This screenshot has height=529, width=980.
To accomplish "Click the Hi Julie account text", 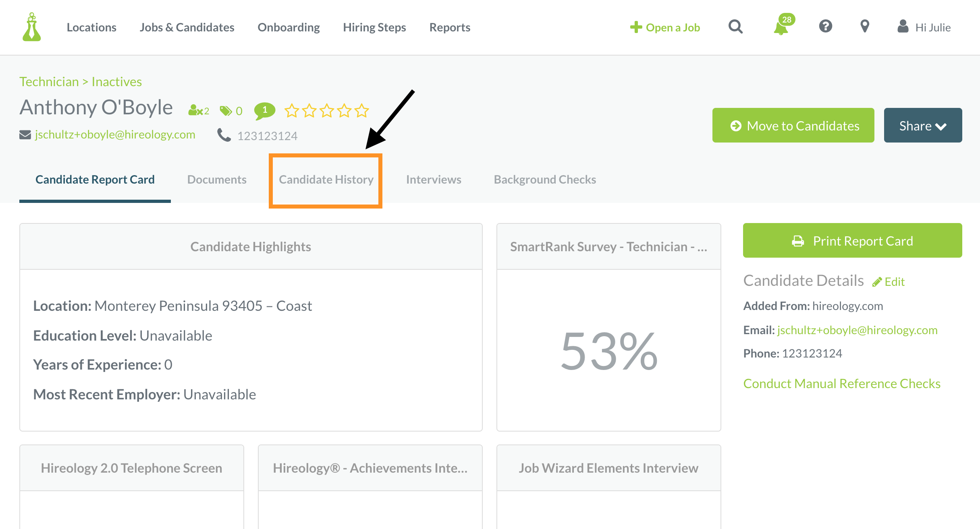I will coord(933,27).
